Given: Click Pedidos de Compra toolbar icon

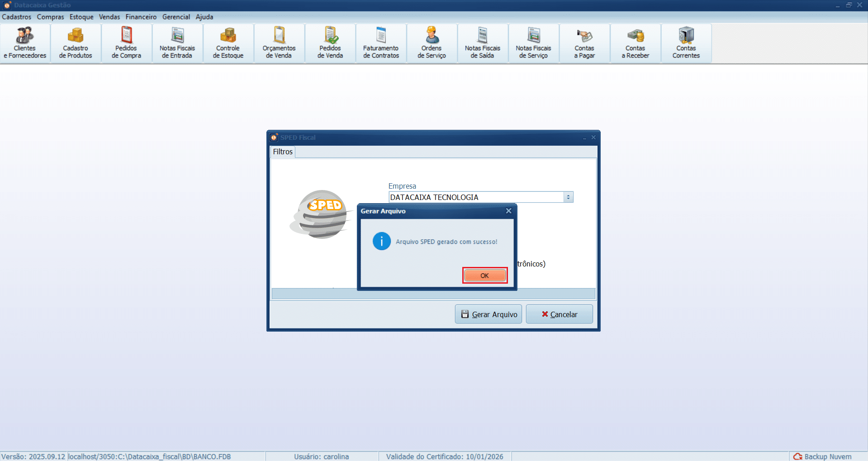Looking at the screenshot, I should coord(126,43).
